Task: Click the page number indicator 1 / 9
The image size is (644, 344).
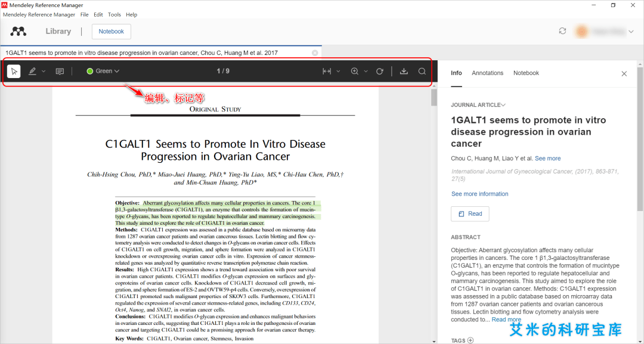Action: point(223,72)
